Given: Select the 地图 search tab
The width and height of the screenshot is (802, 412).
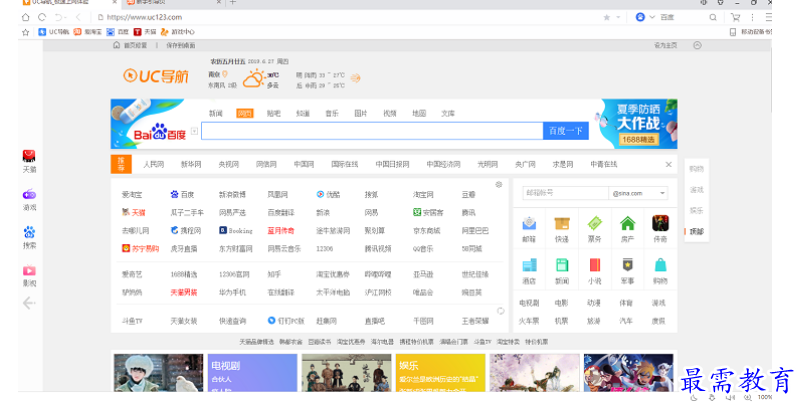Looking at the screenshot, I should [x=419, y=113].
